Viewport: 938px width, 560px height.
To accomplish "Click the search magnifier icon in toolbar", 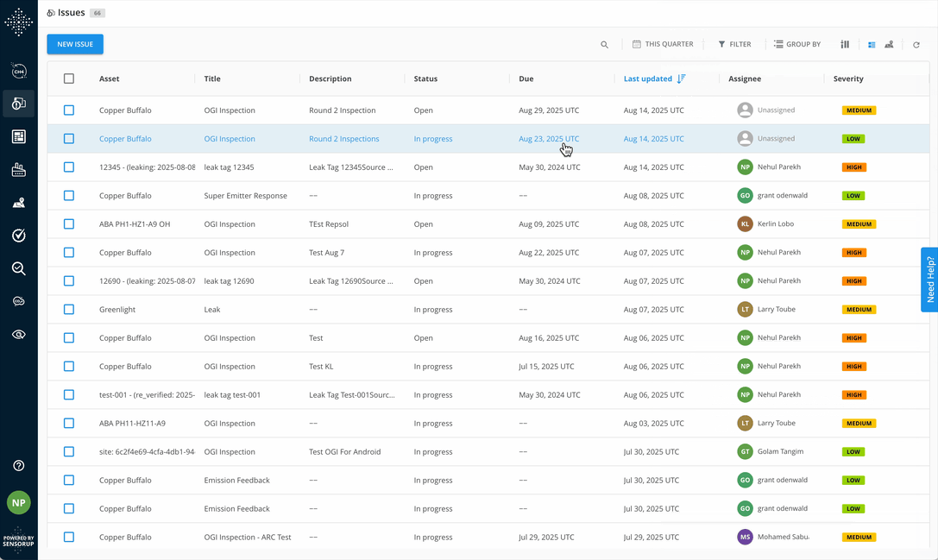I will [604, 44].
